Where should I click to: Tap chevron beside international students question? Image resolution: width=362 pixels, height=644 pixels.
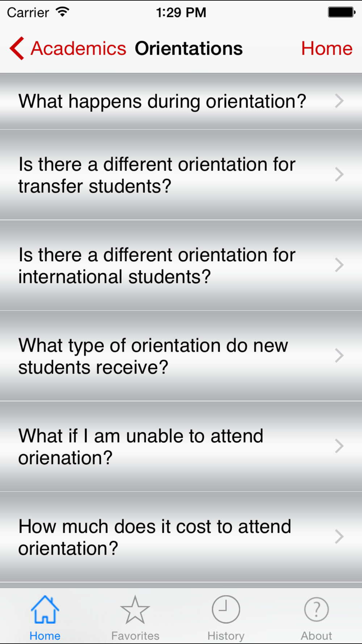[x=339, y=265]
